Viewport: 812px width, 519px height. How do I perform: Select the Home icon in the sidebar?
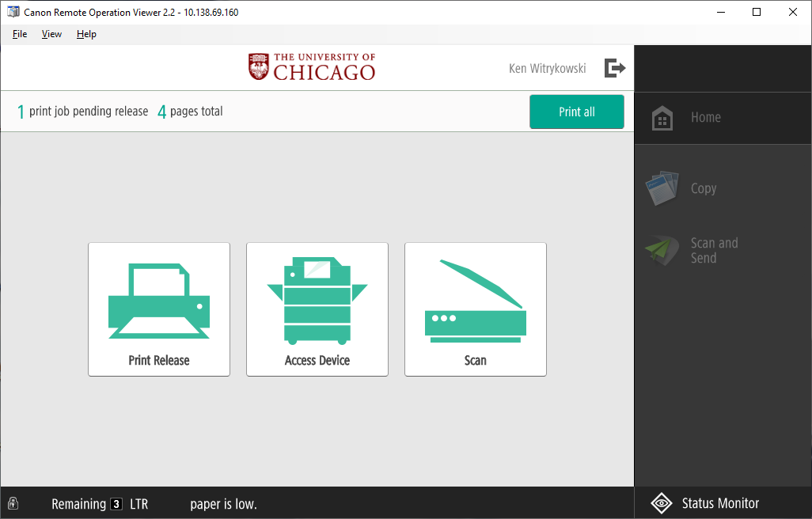[662, 117]
